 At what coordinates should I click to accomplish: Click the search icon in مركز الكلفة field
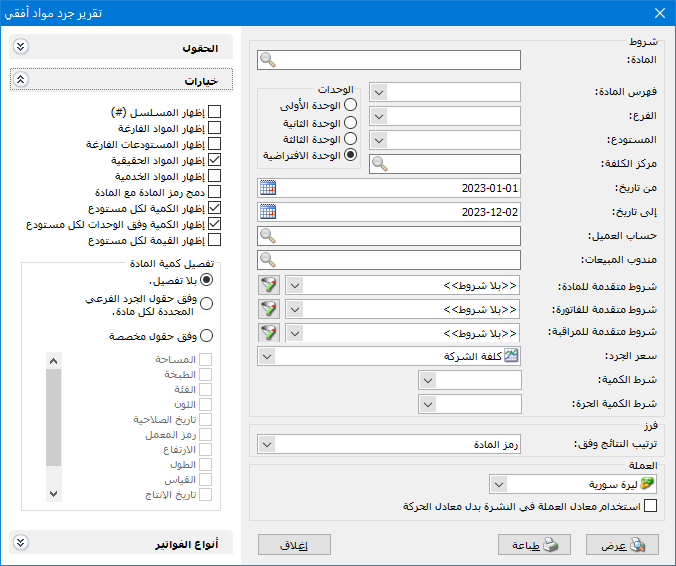pyautogui.click(x=380, y=164)
